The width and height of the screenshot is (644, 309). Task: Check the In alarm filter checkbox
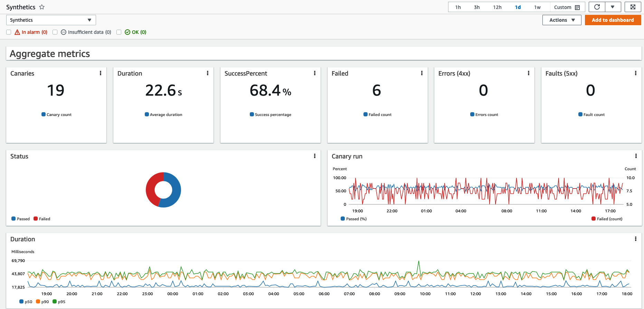point(9,32)
